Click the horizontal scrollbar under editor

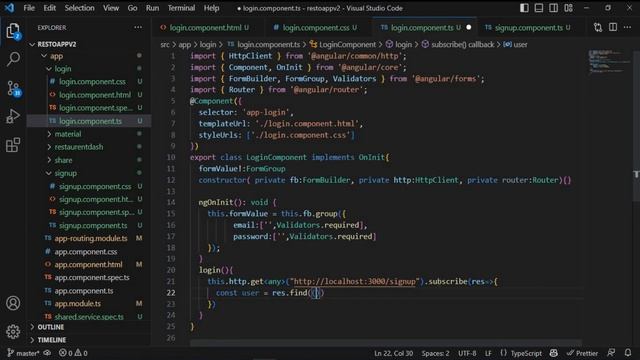point(385,343)
